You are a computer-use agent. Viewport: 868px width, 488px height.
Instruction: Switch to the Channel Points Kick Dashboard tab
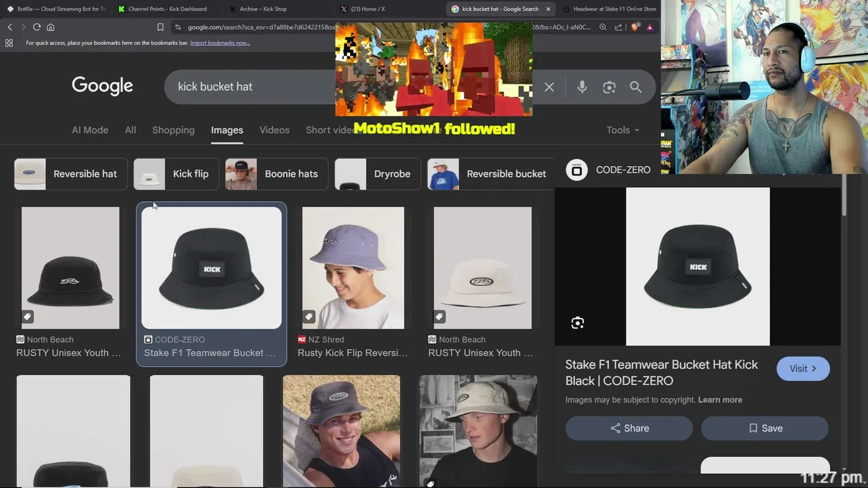[166, 9]
